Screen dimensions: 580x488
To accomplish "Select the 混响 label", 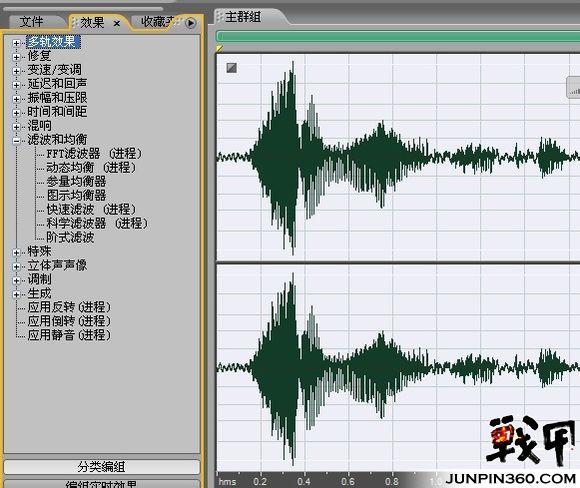I will click(x=39, y=125).
